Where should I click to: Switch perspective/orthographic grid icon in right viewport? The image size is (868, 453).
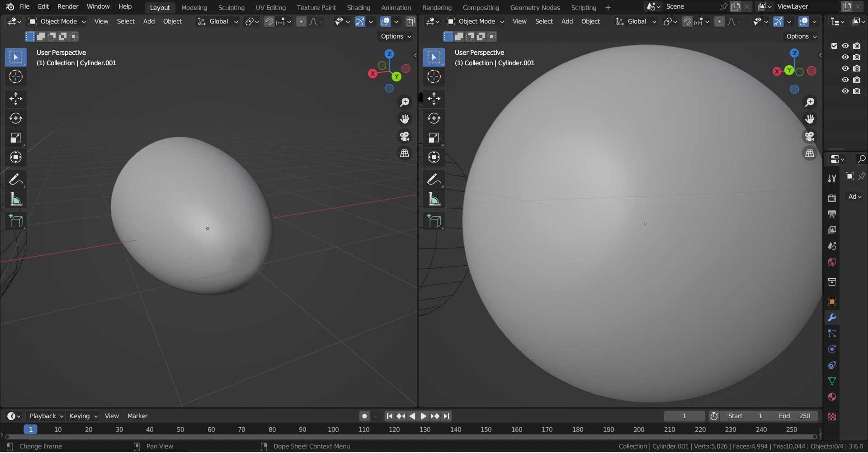click(810, 153)
